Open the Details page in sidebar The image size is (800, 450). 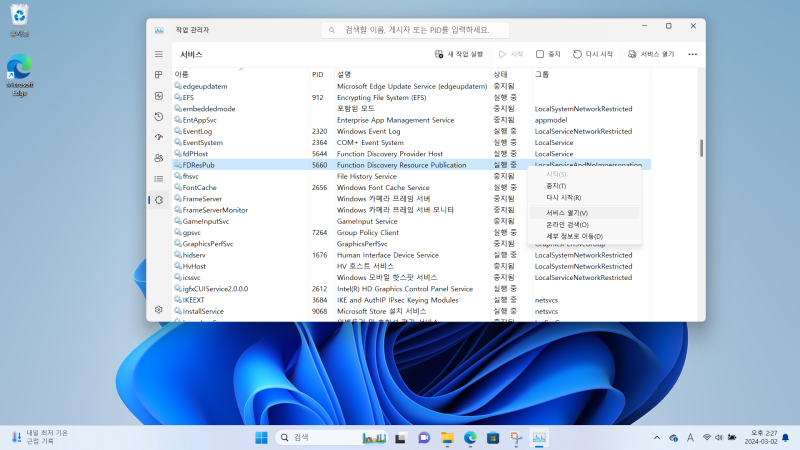tap(159, 179)
